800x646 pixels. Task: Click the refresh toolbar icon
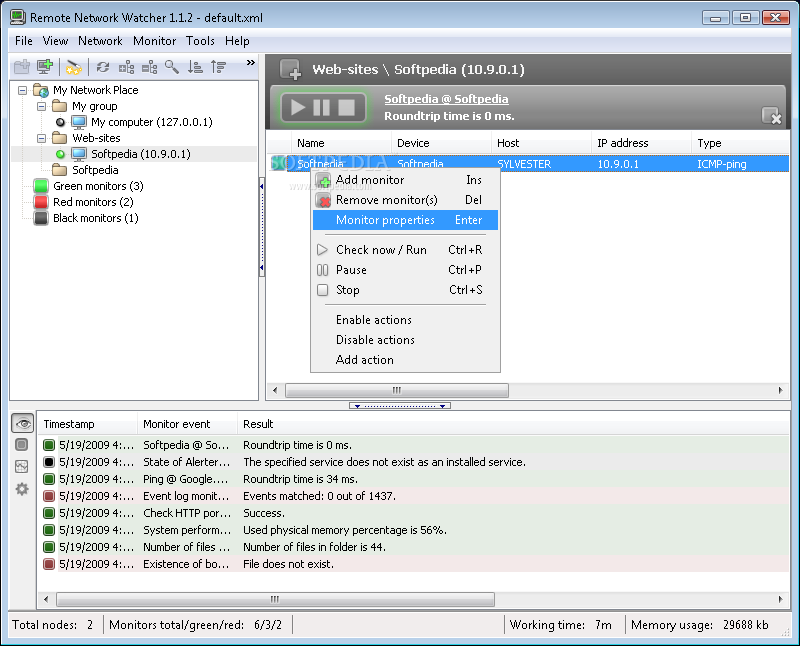click(103, 67)
